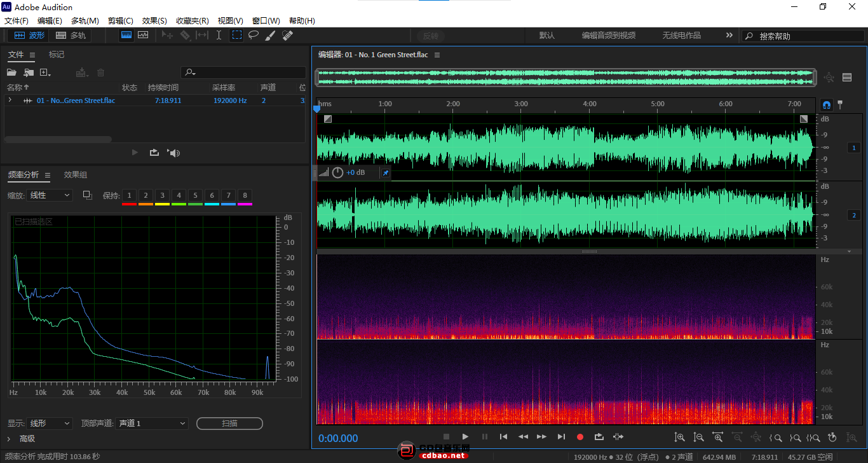Click the auto-play speaker icon in Files panel
Screen dimensions: 868x463
pos(173,153)
